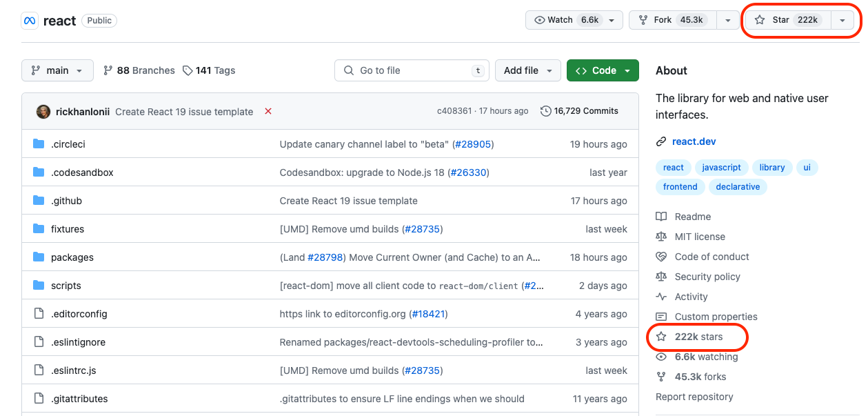The width and height of the screenshot is (868, 416).
Task: Fork the react repository
Action: coord(672,20)
